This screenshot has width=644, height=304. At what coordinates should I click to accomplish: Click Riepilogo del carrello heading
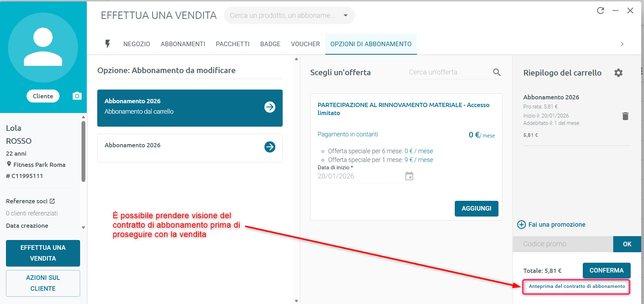(x=562, y=73)
